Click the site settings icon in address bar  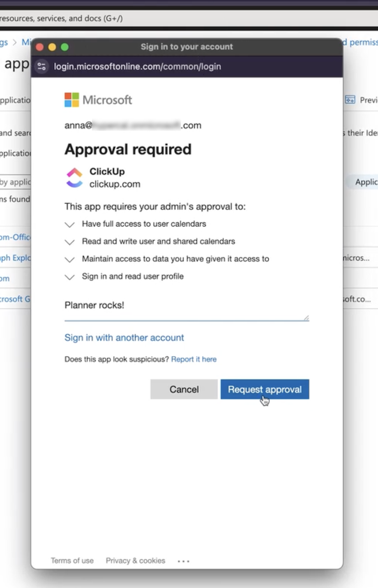(41, 66)
